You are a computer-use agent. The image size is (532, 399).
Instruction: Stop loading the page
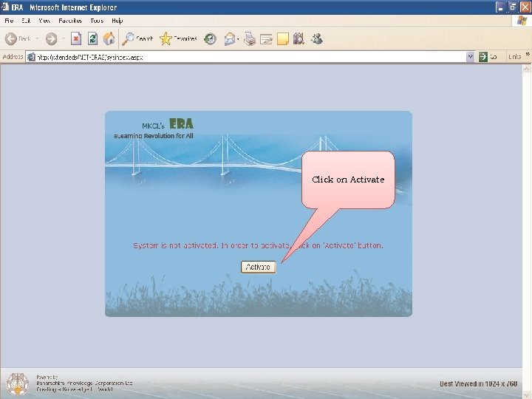point(76,38)
